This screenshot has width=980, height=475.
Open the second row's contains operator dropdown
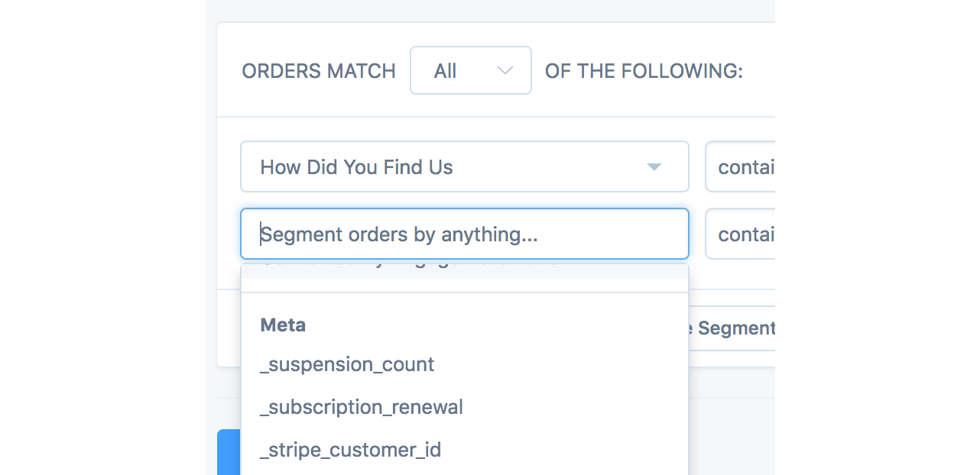(x=740, y=234)
